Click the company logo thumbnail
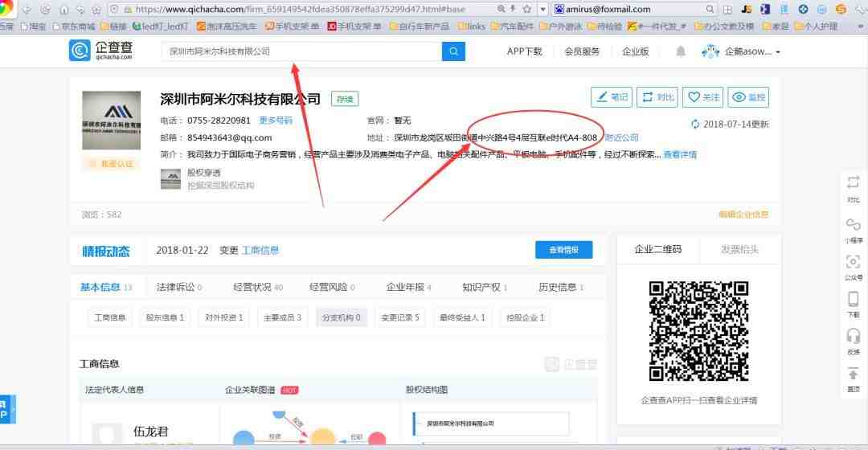Screen dimensions: 868x450 pos(111,120)
